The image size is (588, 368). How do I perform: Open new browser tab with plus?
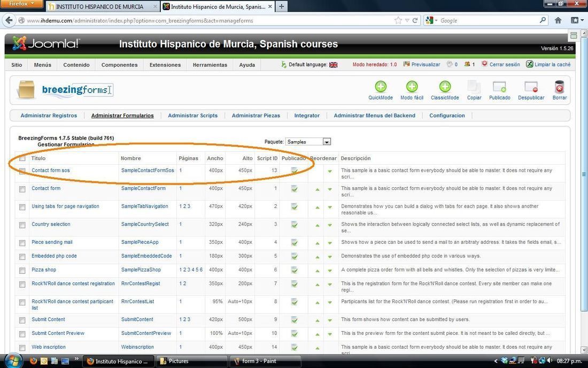[281, 6]
